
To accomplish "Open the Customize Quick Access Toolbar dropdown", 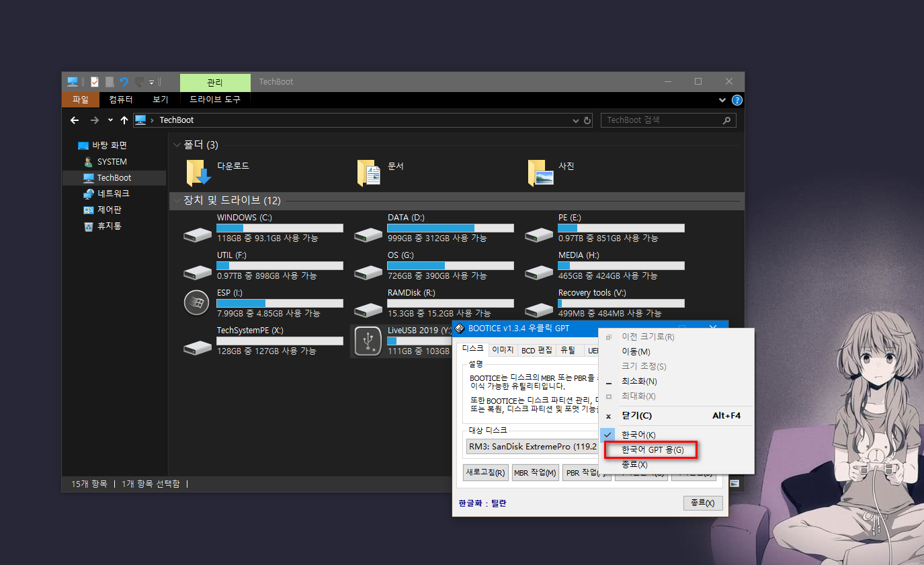I will coord(152,83).
